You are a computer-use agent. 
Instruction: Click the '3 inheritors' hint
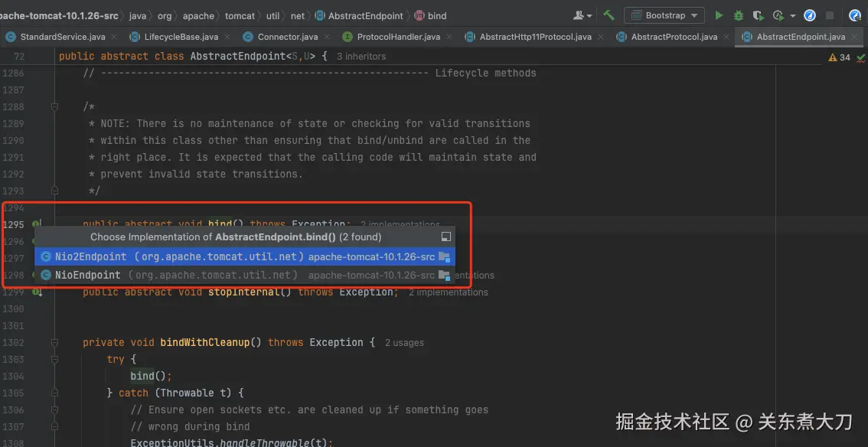pos(361,57)
